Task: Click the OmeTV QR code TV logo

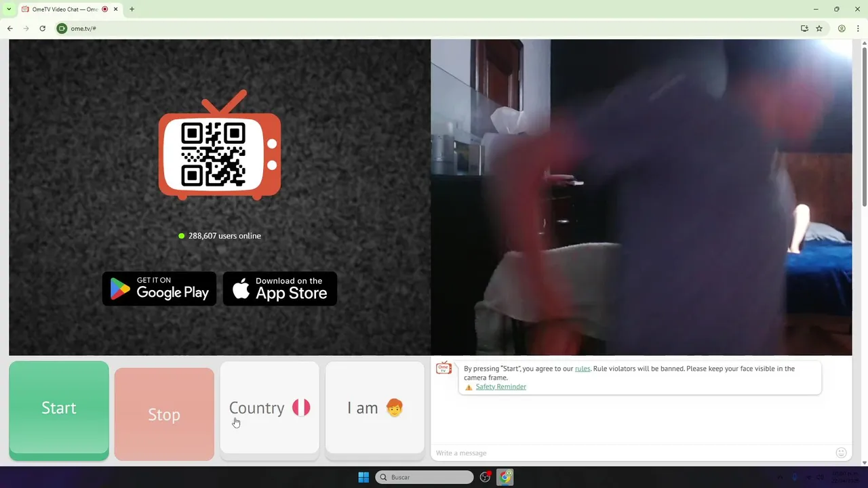Action: coord(220,145)
